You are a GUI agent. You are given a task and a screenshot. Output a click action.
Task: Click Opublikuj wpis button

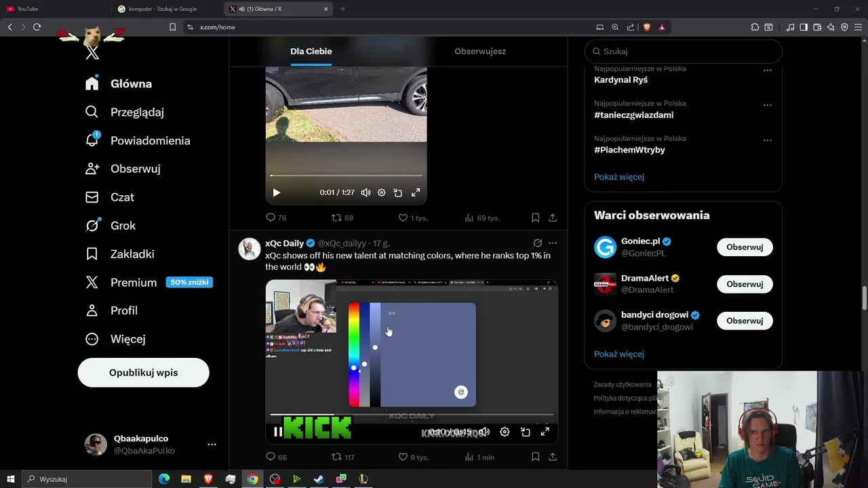coord(143,373)
